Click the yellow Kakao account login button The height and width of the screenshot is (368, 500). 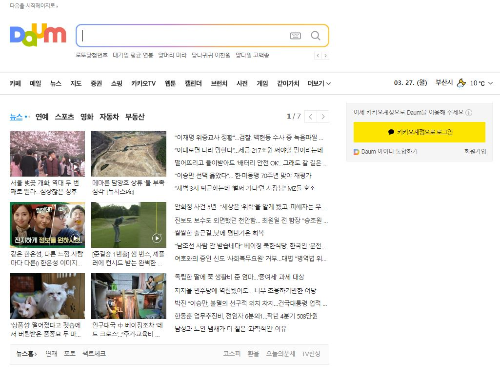[x=419, y=132]
